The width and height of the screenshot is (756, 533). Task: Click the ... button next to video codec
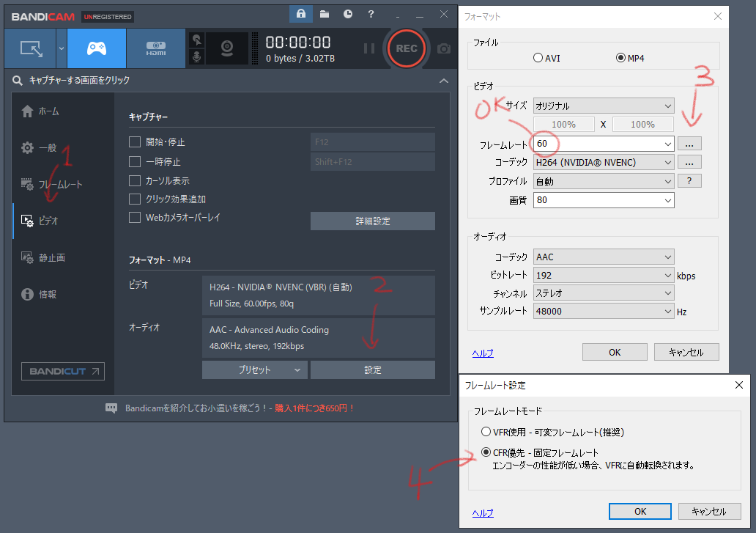pyautogui.click(x=689, y=163)
